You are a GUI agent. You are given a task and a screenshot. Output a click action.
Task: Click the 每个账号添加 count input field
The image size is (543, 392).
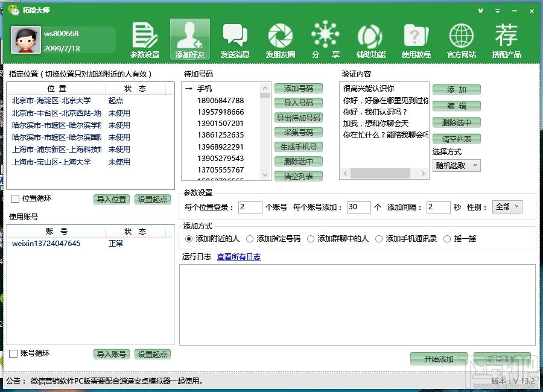click(359, 207)
